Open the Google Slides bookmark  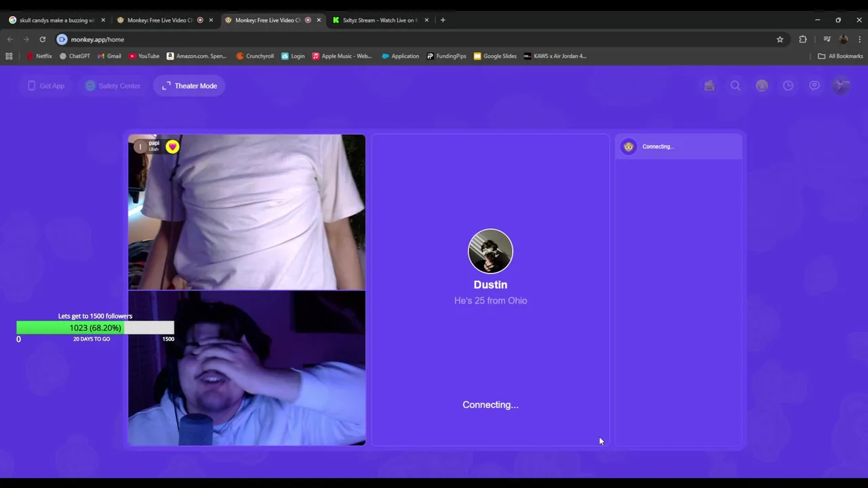495,56
